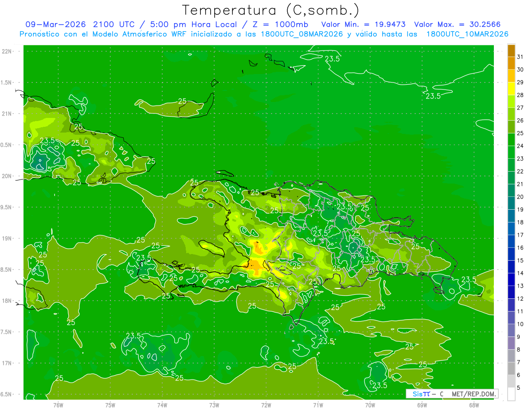This screenshot has height=411, width=532.
Task: Pick the blue swatch between 16 and 17
Action: [x=511, y=241]
